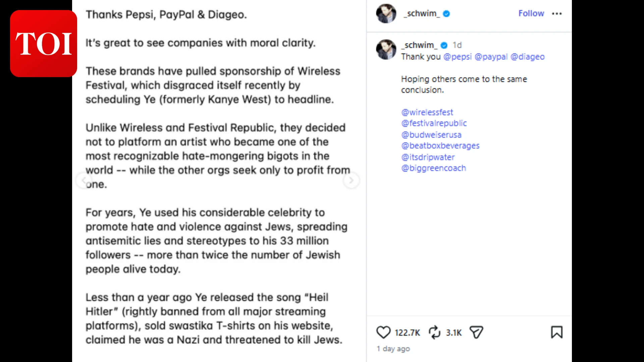The image size is (644, 362).
Task: Open the three-dot more options menu
Action: pyautogui.click(x=557, y=14)
